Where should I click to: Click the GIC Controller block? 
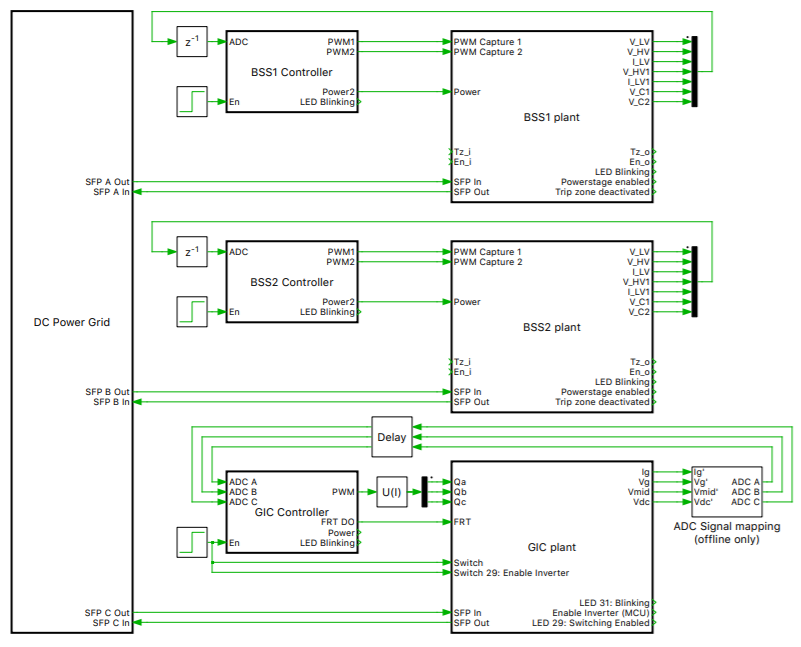point(291,511)
